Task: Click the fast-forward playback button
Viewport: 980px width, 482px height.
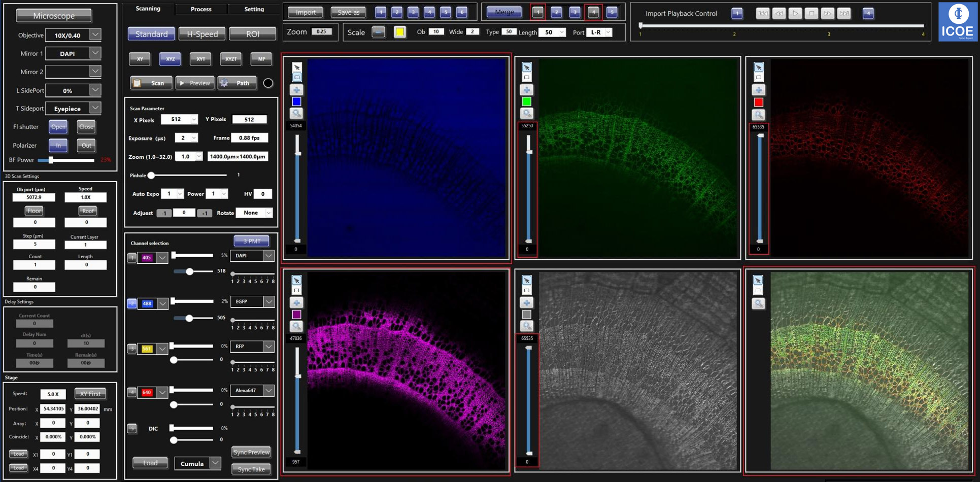Action: point(828,14)
